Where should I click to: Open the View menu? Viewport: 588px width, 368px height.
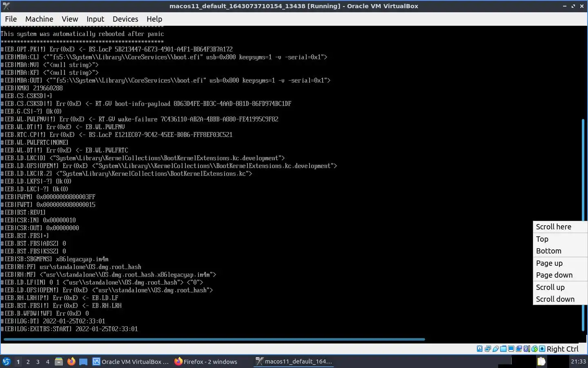pyautogui.click(x=70, y=19)
